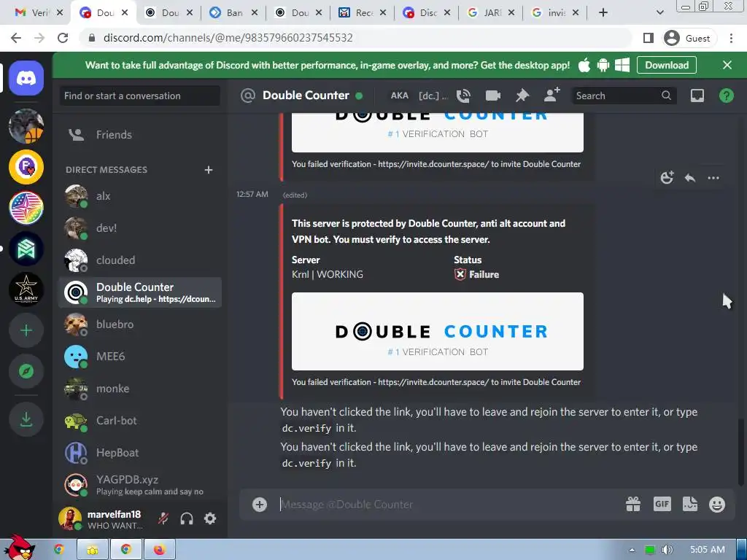Open the yellow F server icon
Image resolution: width=747 pixels, height=560 pixels.
[x=26, y=167]
